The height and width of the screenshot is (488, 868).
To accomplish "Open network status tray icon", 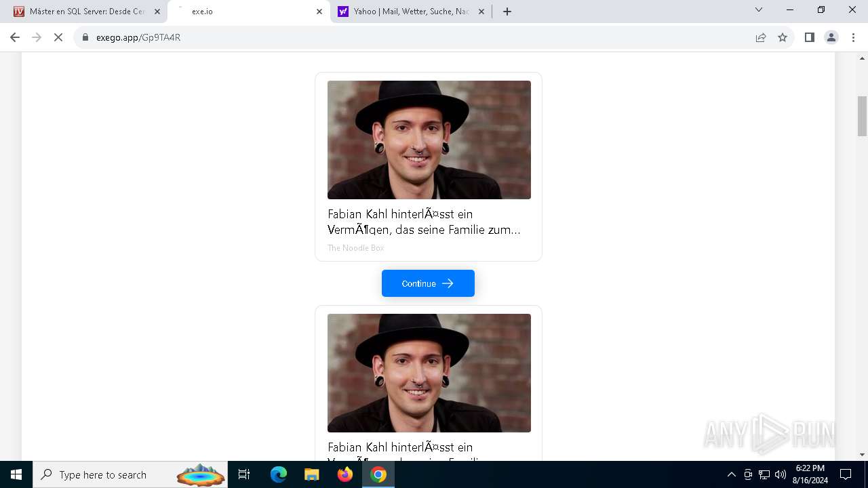I will click(764, 474).
